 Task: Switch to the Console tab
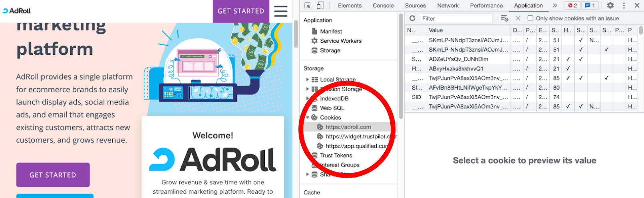(x=383, y=6)
